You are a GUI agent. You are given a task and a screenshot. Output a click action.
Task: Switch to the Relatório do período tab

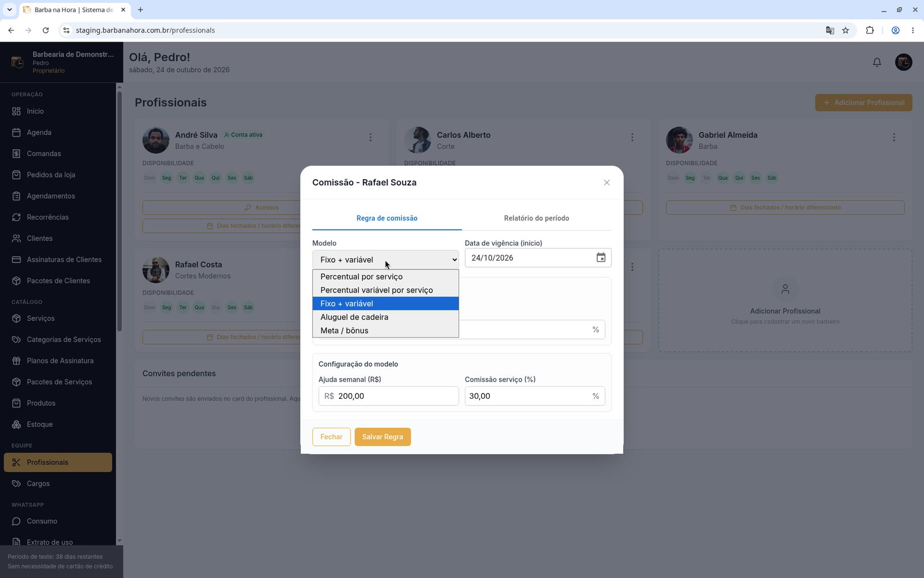(536, 218)
